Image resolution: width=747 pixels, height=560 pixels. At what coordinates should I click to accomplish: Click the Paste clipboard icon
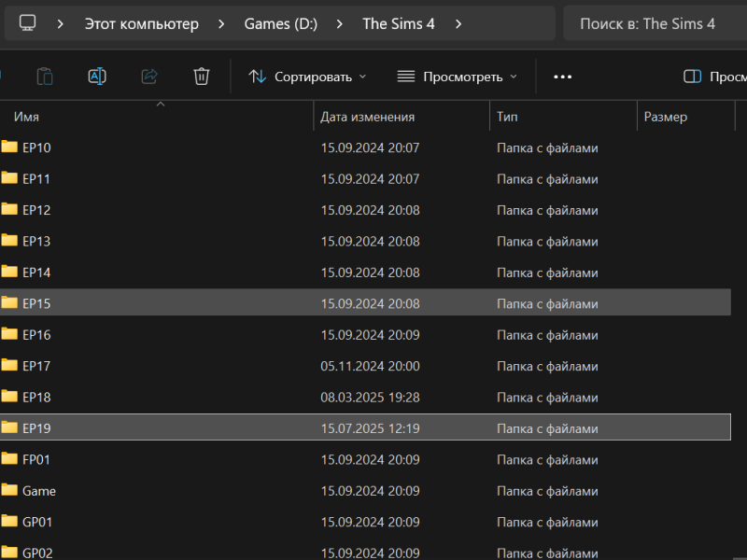pos(45,77)
